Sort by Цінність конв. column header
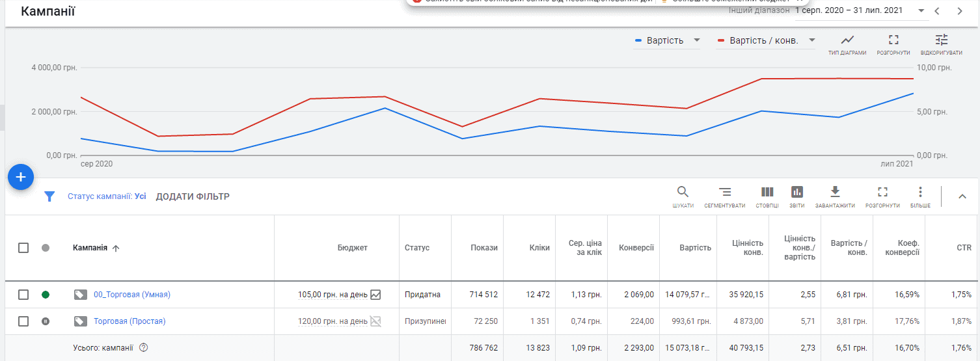This screenshot has height=361, width=980. pos(748,248)
